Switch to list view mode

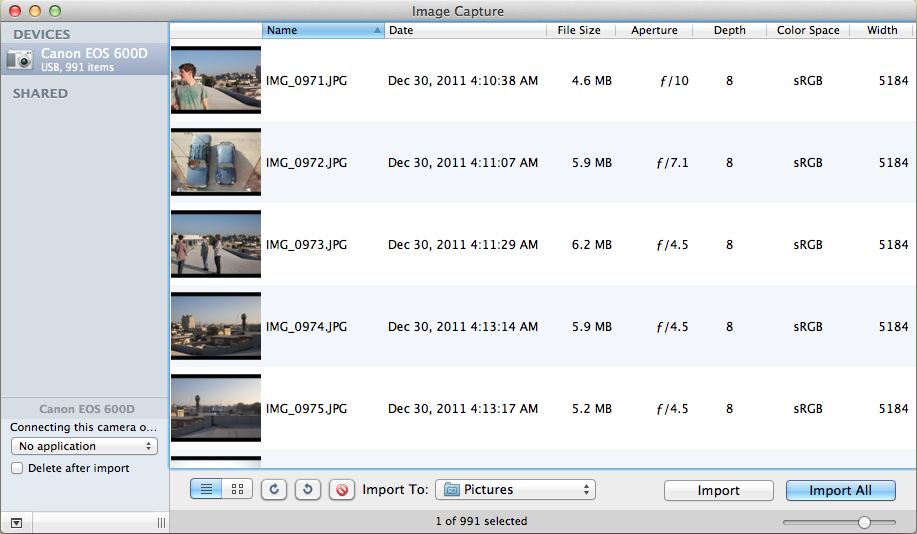[207, 490]
